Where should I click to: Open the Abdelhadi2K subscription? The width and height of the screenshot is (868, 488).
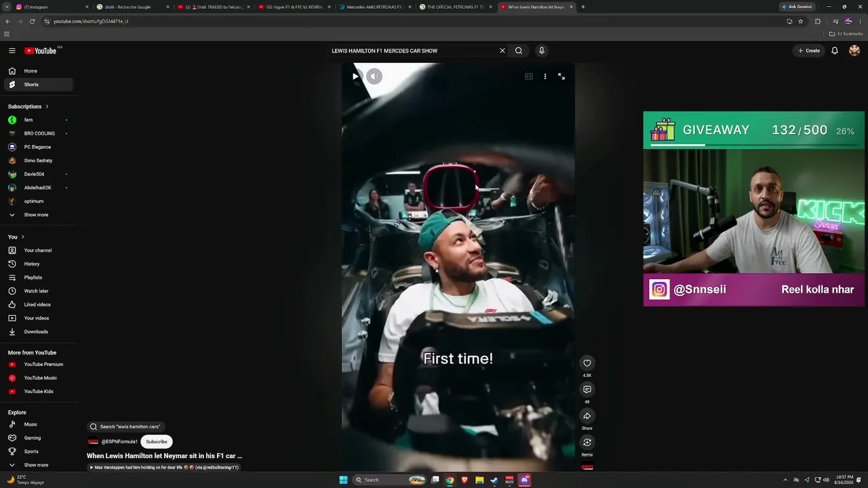point(38,188)
